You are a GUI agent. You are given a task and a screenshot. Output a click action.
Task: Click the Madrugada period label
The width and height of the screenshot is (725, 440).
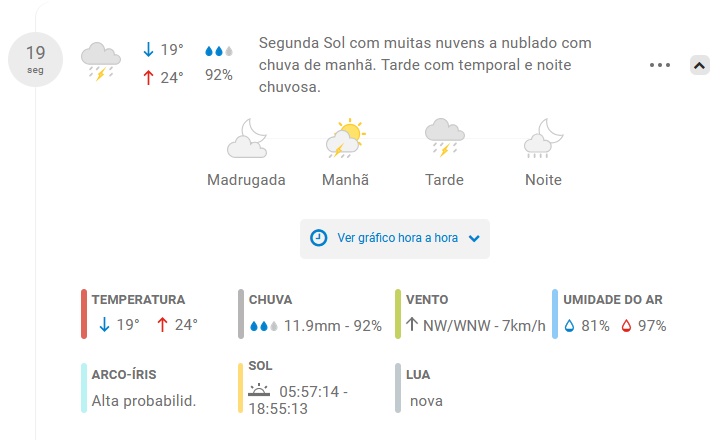(x=246, y=180)
